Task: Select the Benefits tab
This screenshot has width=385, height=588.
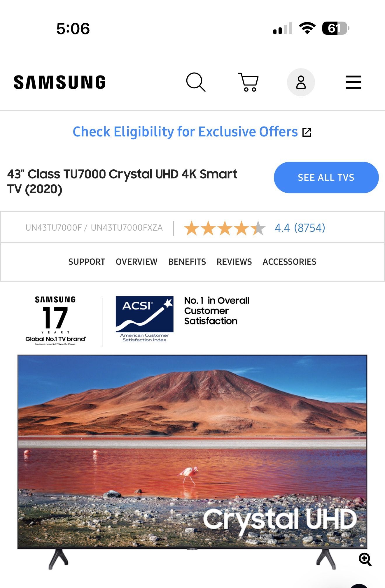Action: [187, 262]
